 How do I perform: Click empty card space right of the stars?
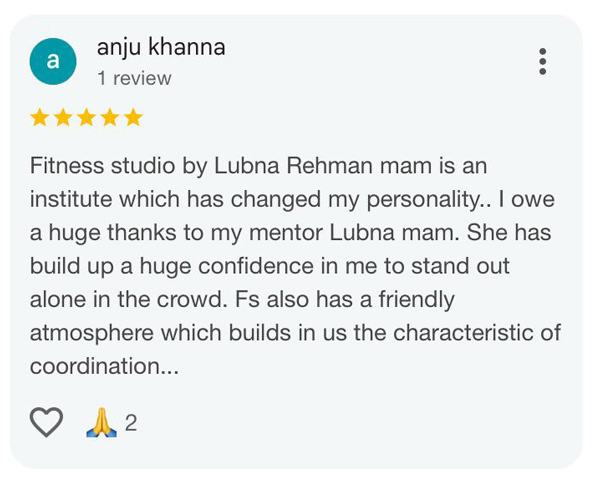pos(350,118)
